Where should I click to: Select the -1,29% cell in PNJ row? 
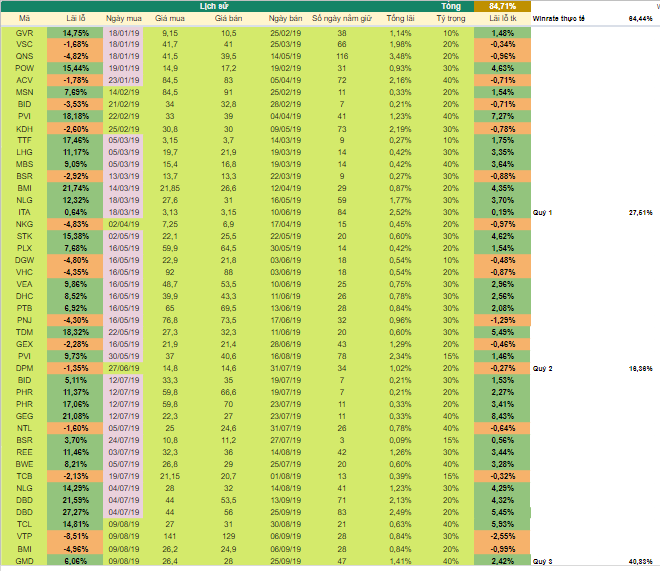(x=502, y=320)
